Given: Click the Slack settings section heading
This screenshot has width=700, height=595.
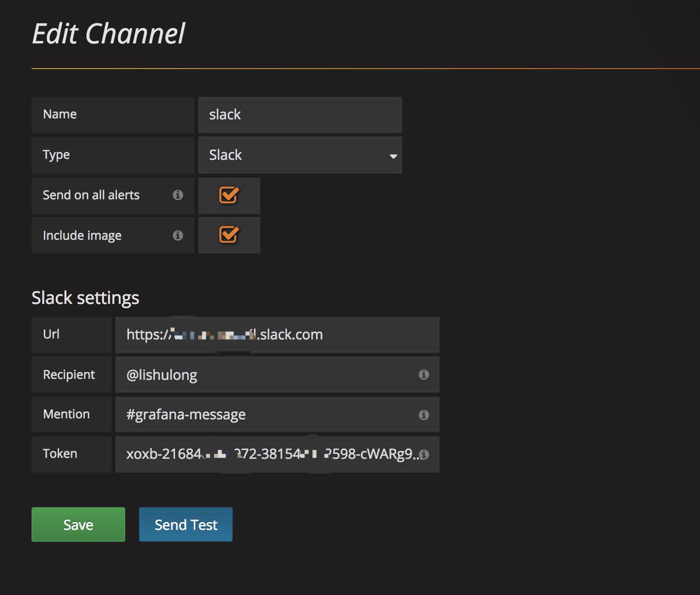Looking at the screenshot, I should tap(85, 298).
